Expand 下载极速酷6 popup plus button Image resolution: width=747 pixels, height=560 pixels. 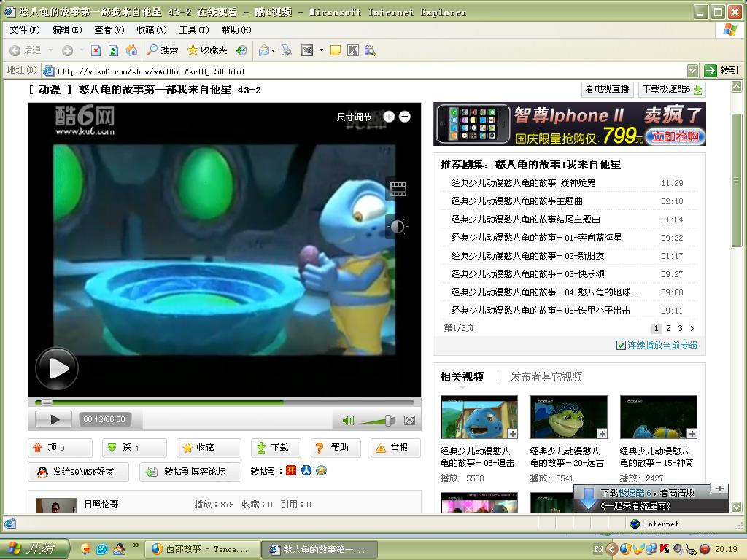719,489
